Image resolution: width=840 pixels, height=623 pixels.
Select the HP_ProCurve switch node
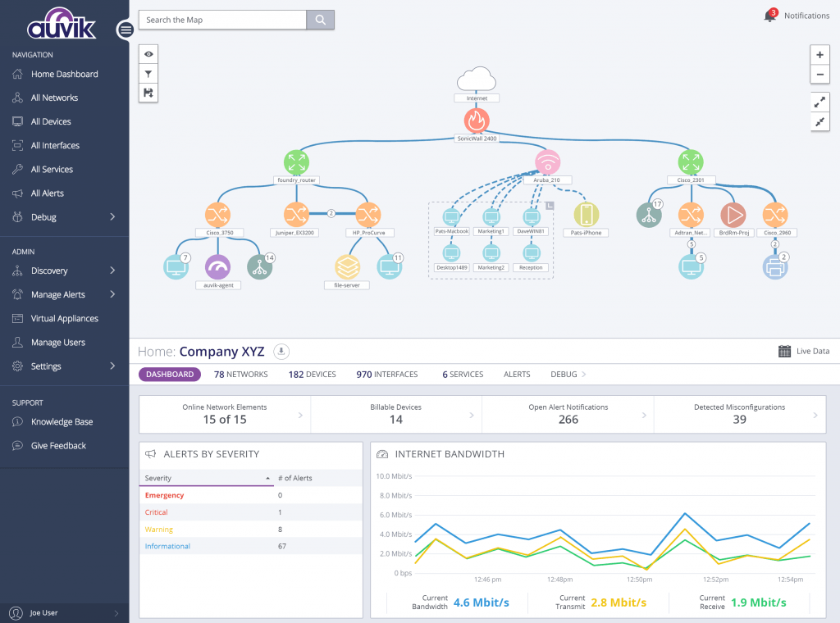tap(368, 215)
